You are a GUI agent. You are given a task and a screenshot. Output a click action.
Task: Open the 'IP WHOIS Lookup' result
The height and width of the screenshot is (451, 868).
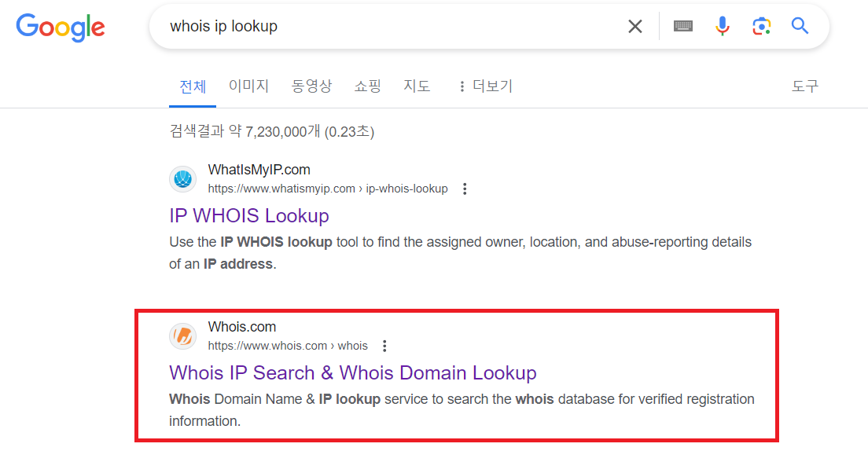pos(249,216)
